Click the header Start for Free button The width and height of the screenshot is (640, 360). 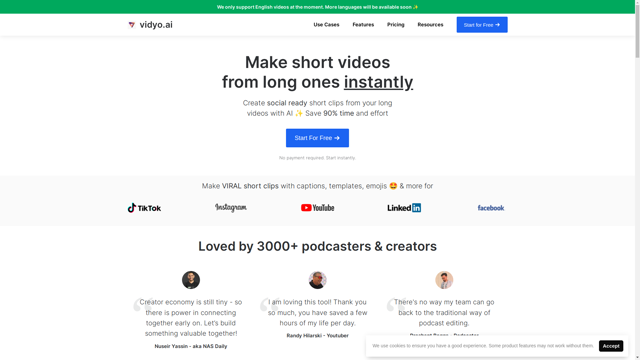pos(482,25)
